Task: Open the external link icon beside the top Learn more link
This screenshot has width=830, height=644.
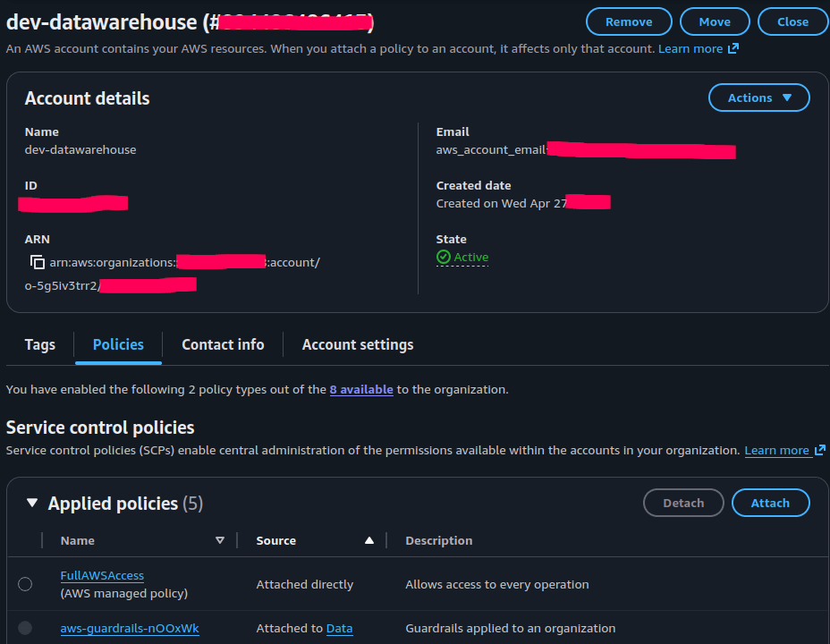Action: [x=733, y=48]
